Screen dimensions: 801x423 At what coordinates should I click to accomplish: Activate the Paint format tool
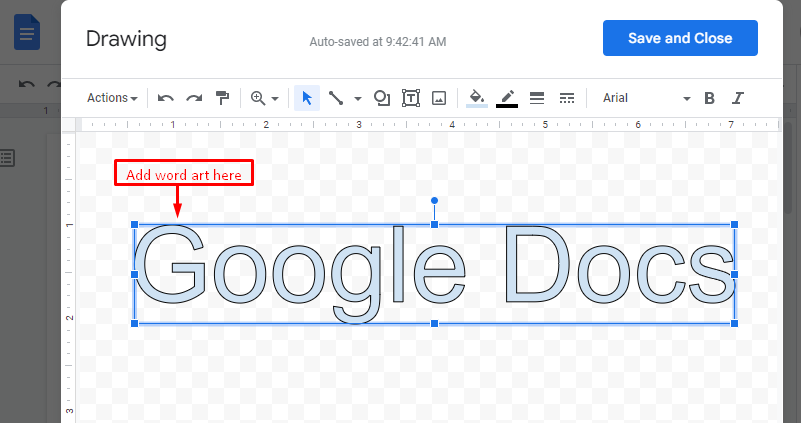(x=222, y=98)
